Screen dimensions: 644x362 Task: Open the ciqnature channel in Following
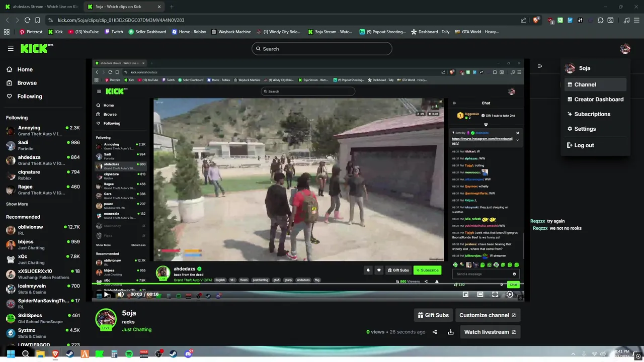pyautogui.click(x=43, y=175)
